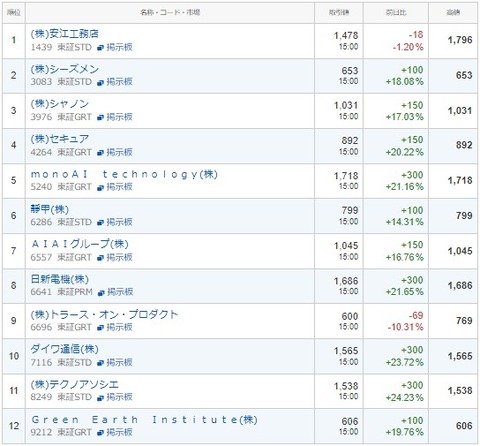This screenshot has width=480, height=446.
Task: Open 掲示板 icon for AIAIグループ
Action: coord(100,258)
